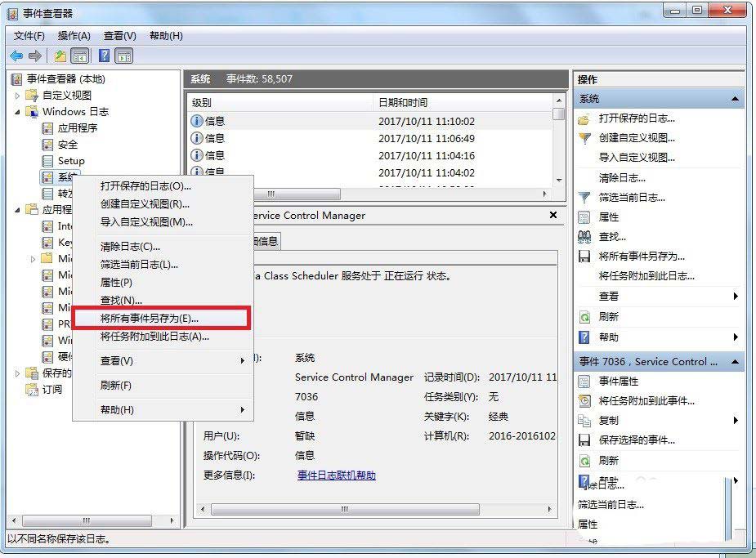
Task: Click the back arrow toolbar icon
Action: pyautogui.click(x=16, y=56)
